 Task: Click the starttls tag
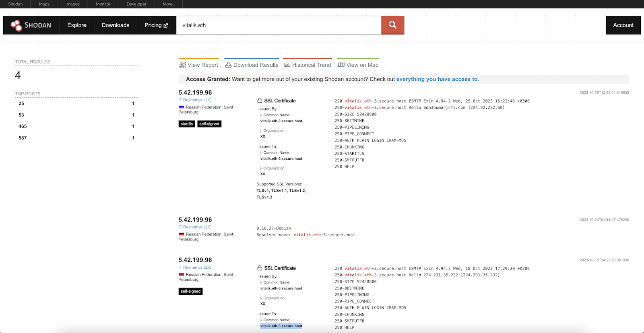(187, 124)
